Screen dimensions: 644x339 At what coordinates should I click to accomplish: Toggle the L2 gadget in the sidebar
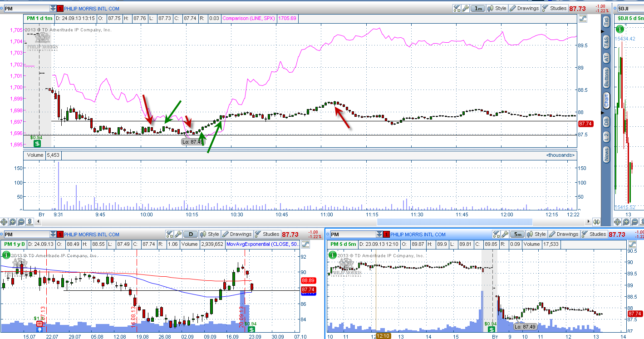pos(606,137)
